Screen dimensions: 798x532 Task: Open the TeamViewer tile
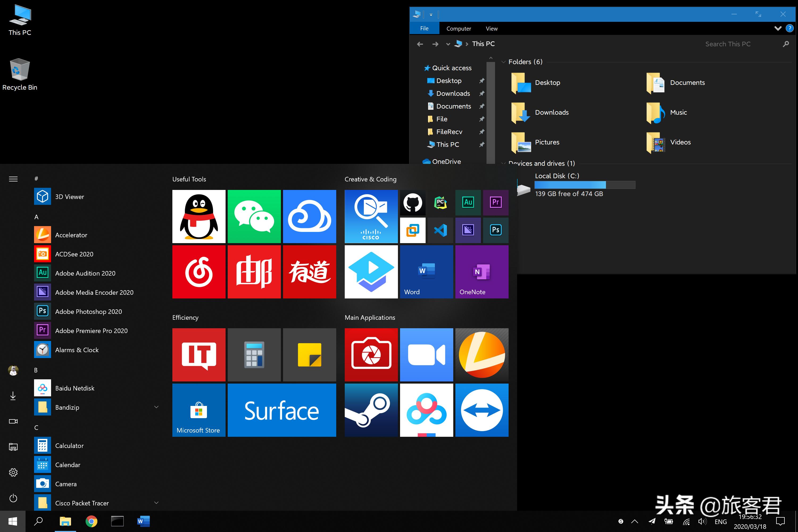point(482,410)
